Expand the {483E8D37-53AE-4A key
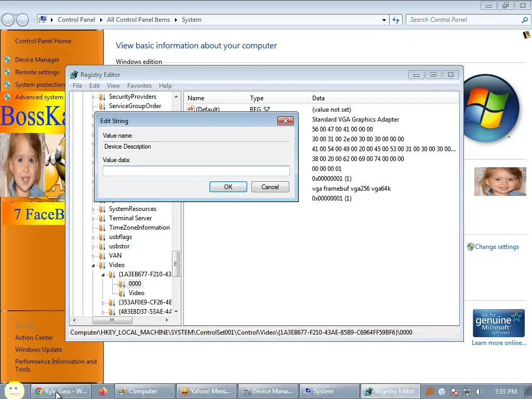This screenshot has width=532, height=399. [x=103, y=312]
